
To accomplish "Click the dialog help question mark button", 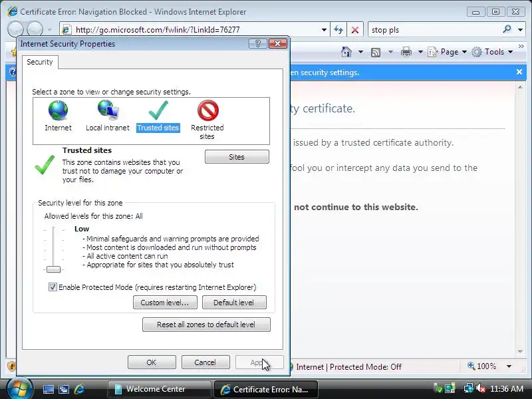I will [x=258, y=43].
